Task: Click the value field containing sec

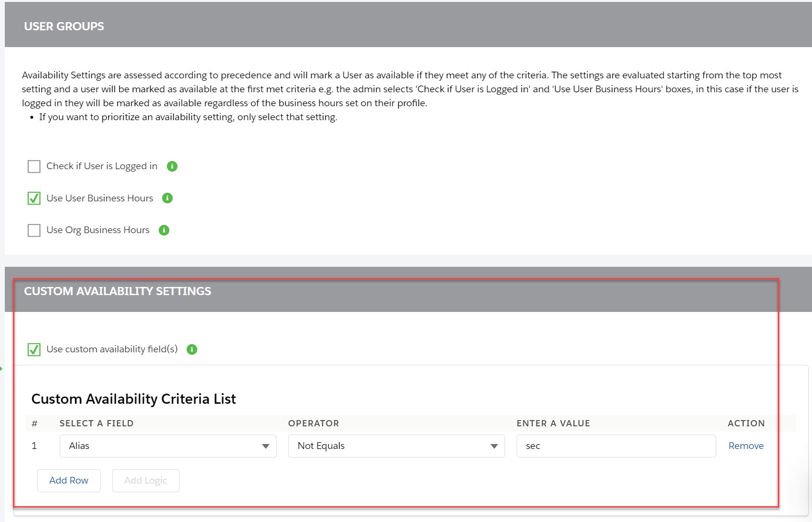Action: pos(616,446)
